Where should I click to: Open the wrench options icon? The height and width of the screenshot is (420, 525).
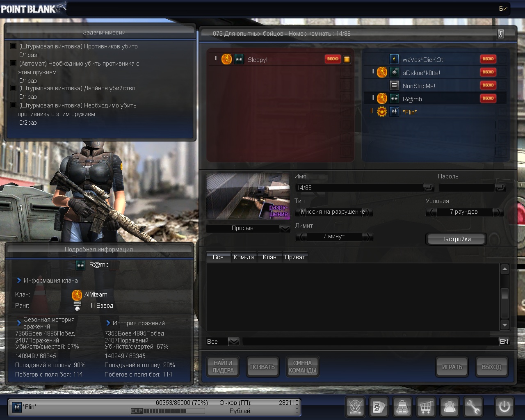pos(473,407)
